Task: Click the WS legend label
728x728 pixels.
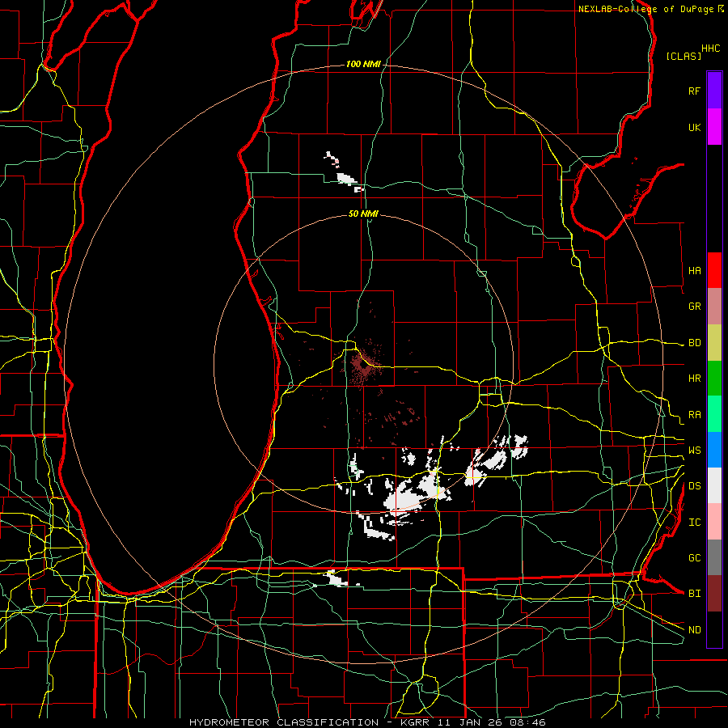Action: coord(694,450)
